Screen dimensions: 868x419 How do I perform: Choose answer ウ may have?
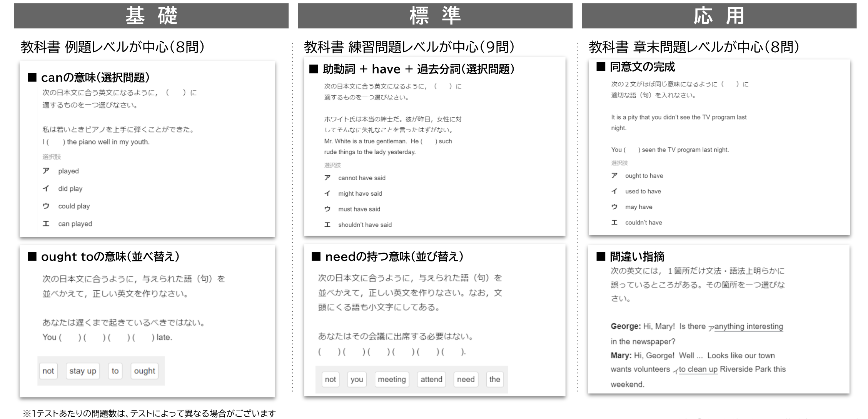coord(632,207)
